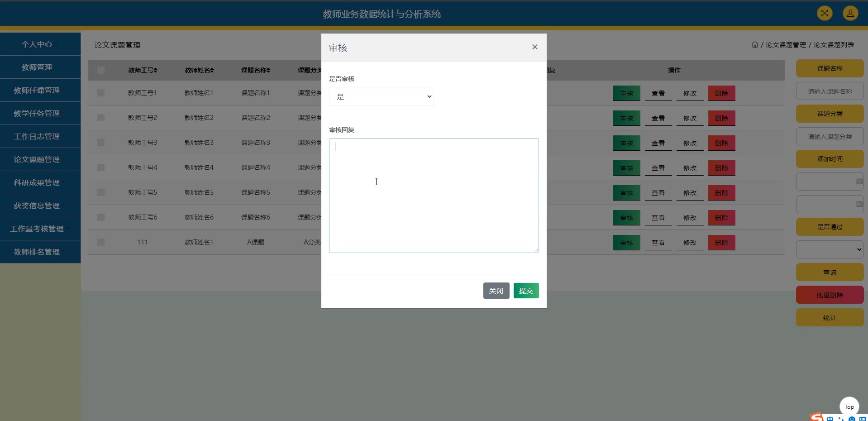The height and width of the screenshot is (421, 868).
Task: Click the 论文课题管理 breadcrumb link
Action: tap(786, 45)
